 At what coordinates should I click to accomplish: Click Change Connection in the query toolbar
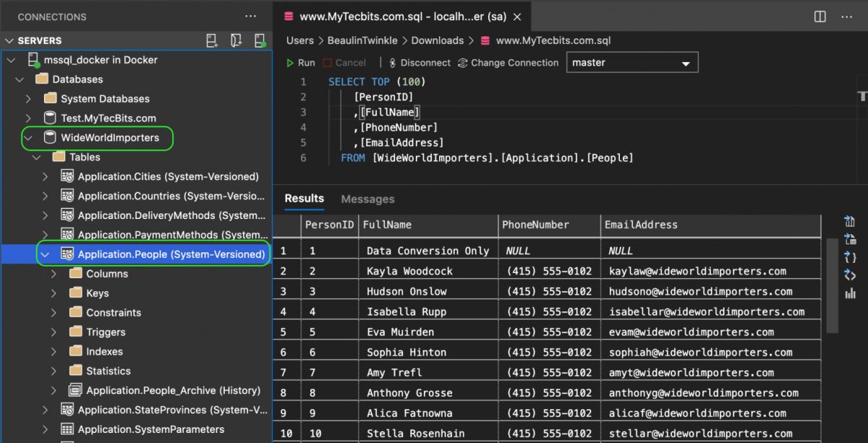[508, 63]
